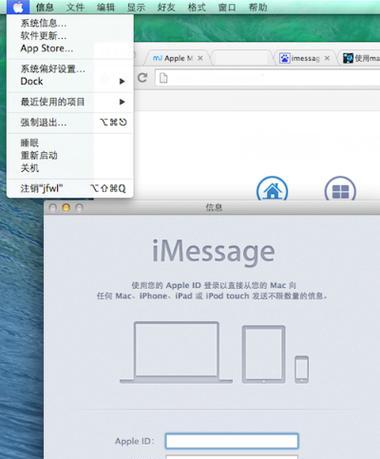Choose 系统信息… from Apple menu
The image size is (380, 459).
[70, 23]
